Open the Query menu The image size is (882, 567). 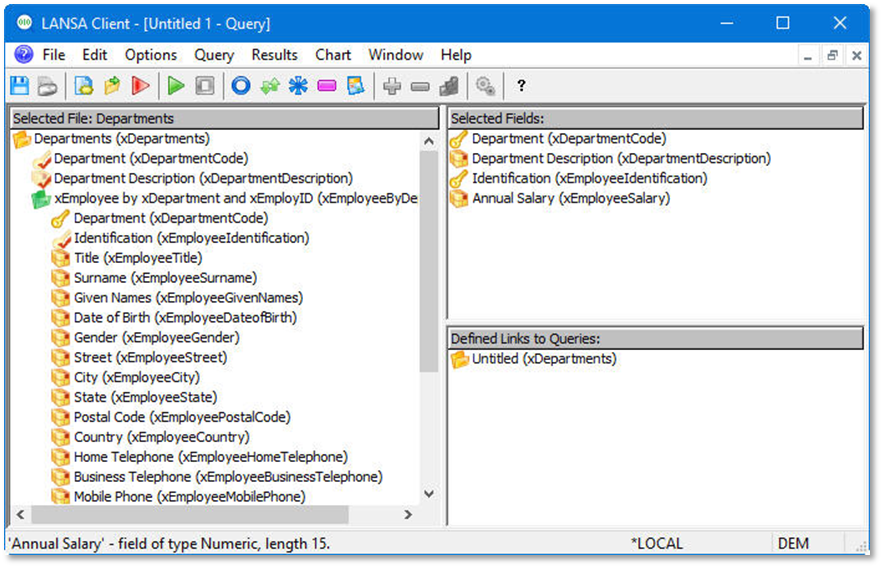pos(214,55)
